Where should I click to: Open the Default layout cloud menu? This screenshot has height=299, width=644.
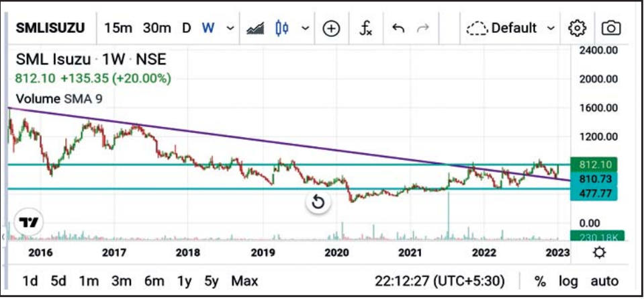click(510, 28)
